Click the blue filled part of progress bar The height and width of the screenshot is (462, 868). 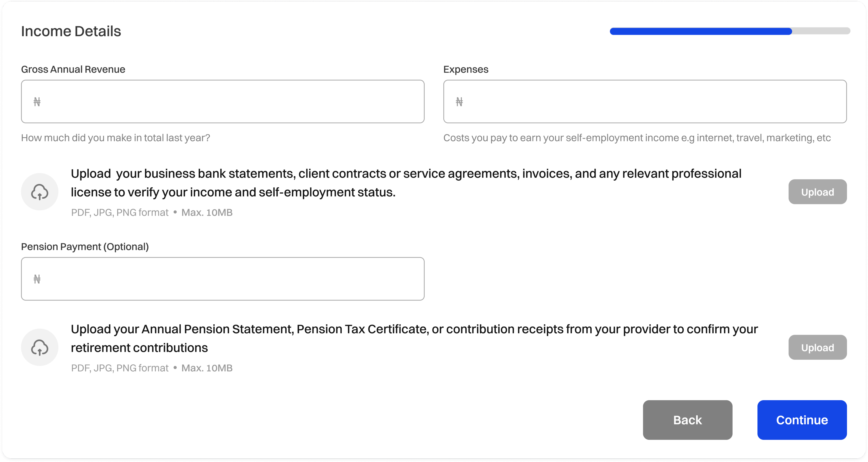pos(701,31)
